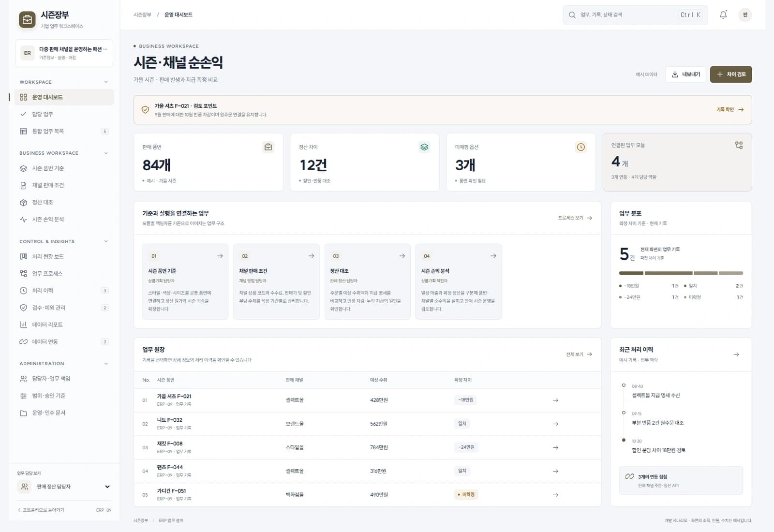Viewport: 774px width, 532px height.
Task: Open 통합 업무 목록 in sidebar
Action: [64, 131]
